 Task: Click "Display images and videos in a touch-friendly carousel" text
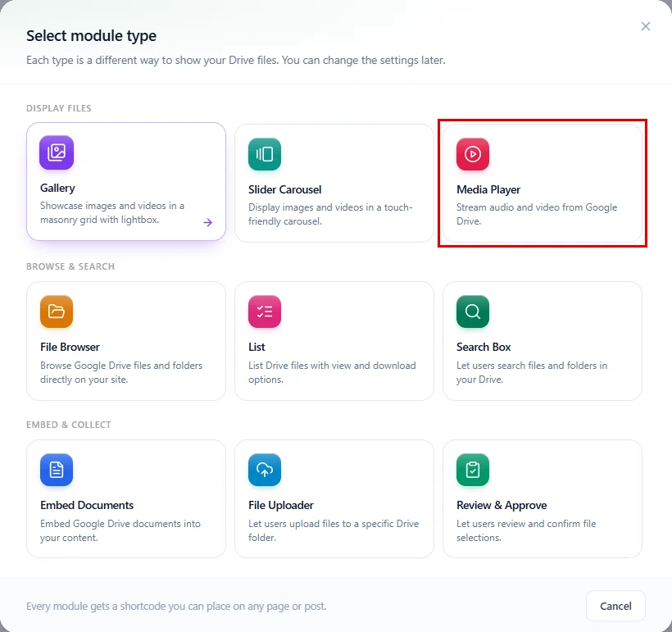tap(330, 215)
